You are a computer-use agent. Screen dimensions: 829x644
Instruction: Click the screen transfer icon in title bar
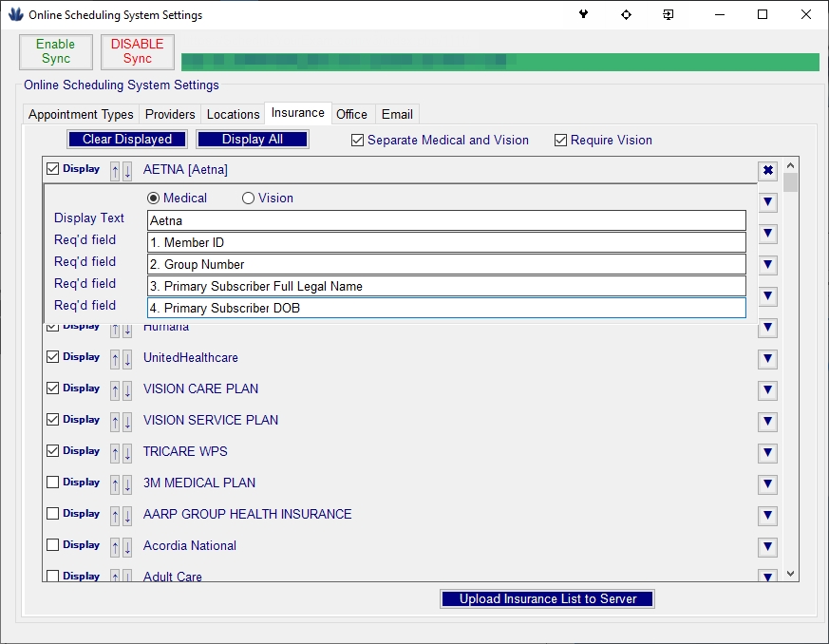click(669, 15)
